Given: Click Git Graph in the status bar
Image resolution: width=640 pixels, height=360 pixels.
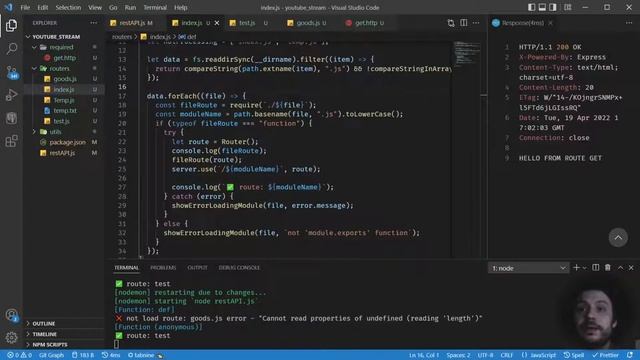Looking at the screenshot, I should click(51, 355).
